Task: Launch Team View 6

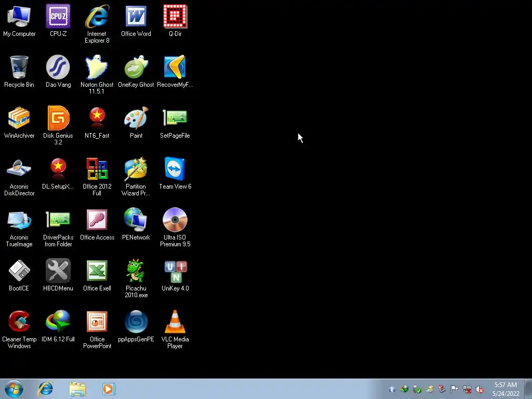Action: [x=175, y=173]
